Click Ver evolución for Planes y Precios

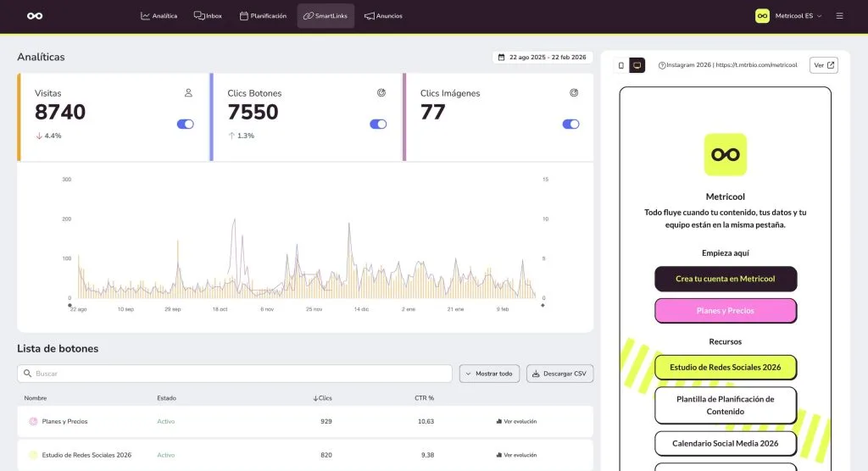pyautogui.click(x=515, y=421)
